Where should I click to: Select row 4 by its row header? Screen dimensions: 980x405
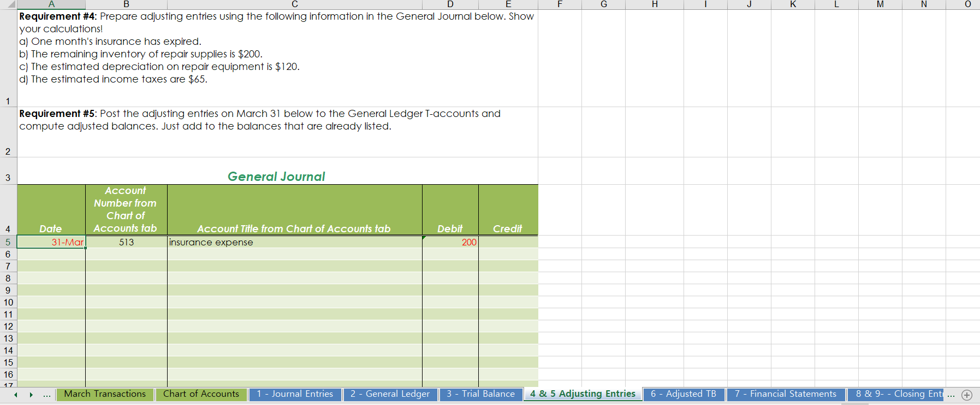[8, 210]
